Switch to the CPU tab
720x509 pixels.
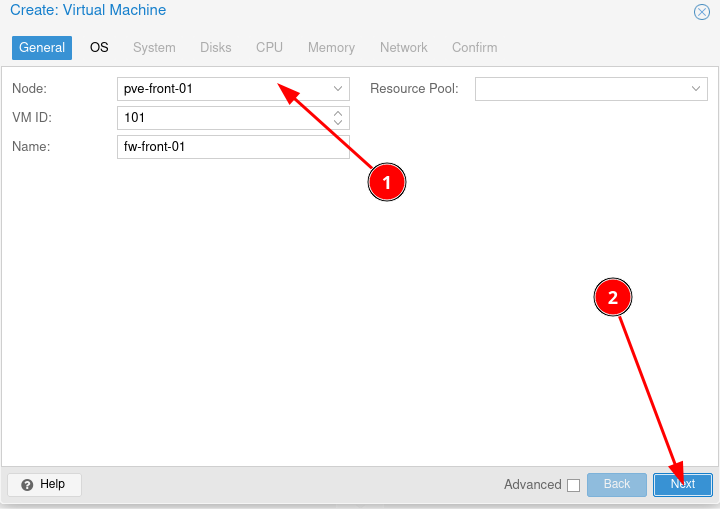269,48
